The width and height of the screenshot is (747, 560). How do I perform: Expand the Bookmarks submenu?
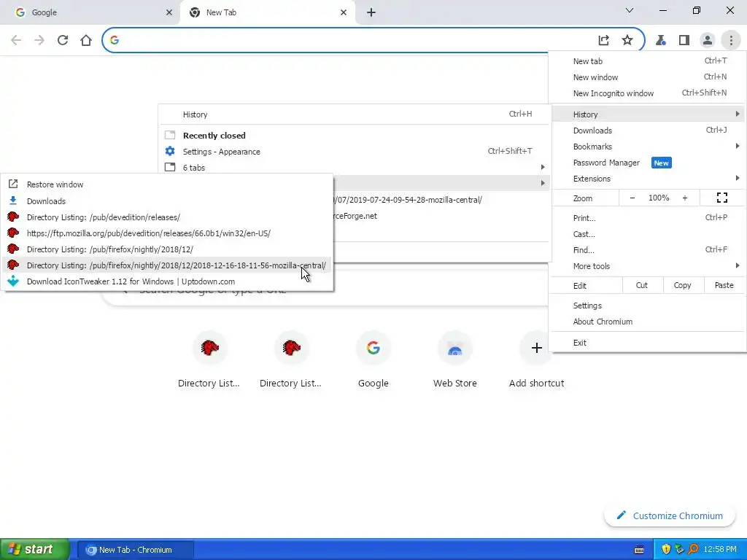[648, 147]
